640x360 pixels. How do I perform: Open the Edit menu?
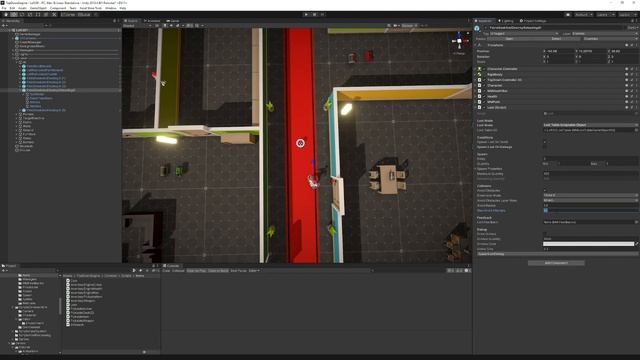pyautogui.click(x=12, y=8)
